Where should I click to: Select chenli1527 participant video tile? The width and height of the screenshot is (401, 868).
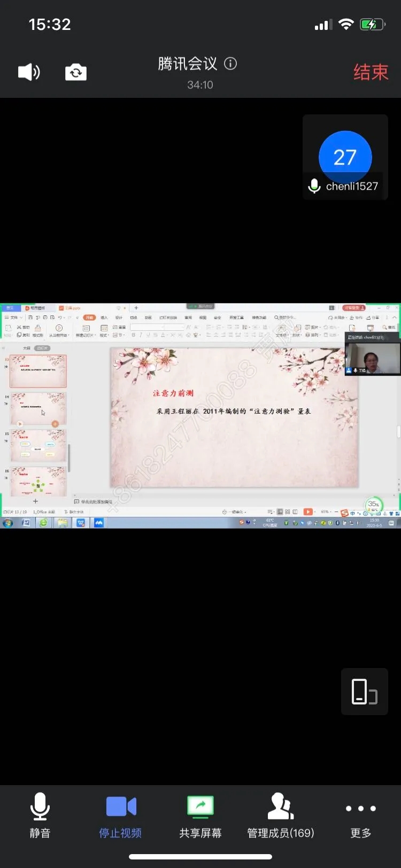(x=345, y=157)
